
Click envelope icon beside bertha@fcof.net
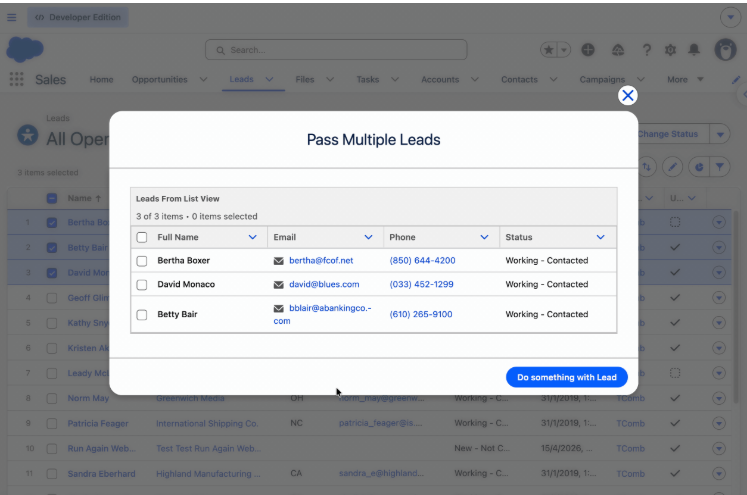279,261
